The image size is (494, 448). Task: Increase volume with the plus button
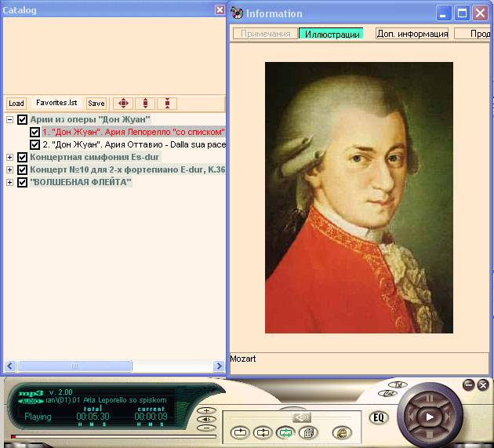(206, 410)
